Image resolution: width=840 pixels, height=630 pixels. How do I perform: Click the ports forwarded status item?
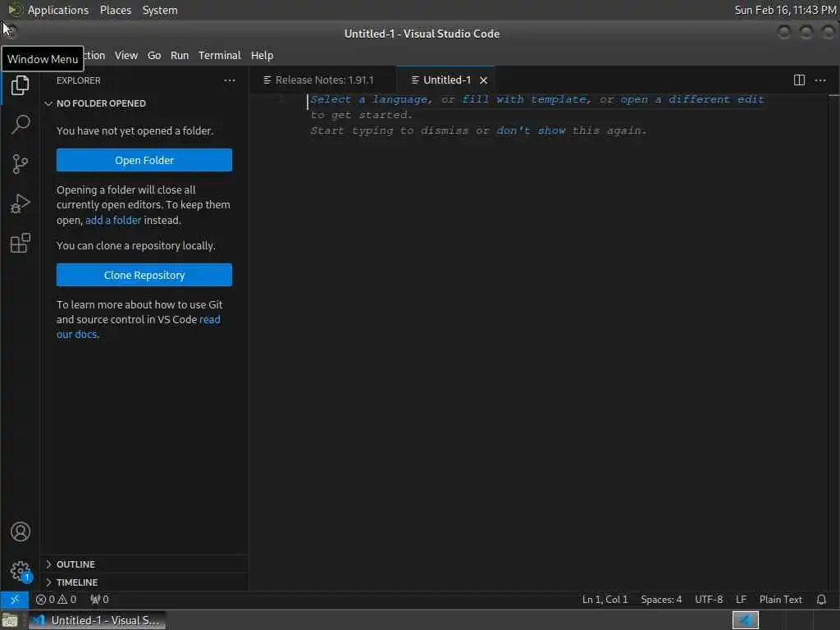[99, 600]
